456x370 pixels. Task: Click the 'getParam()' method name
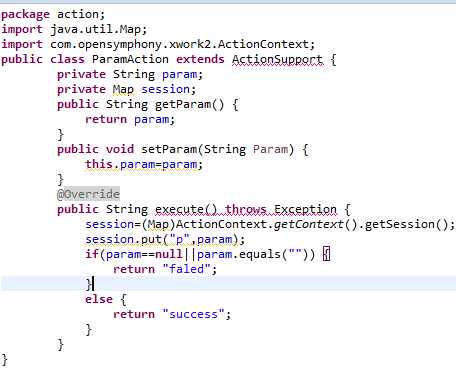(189, 105)
